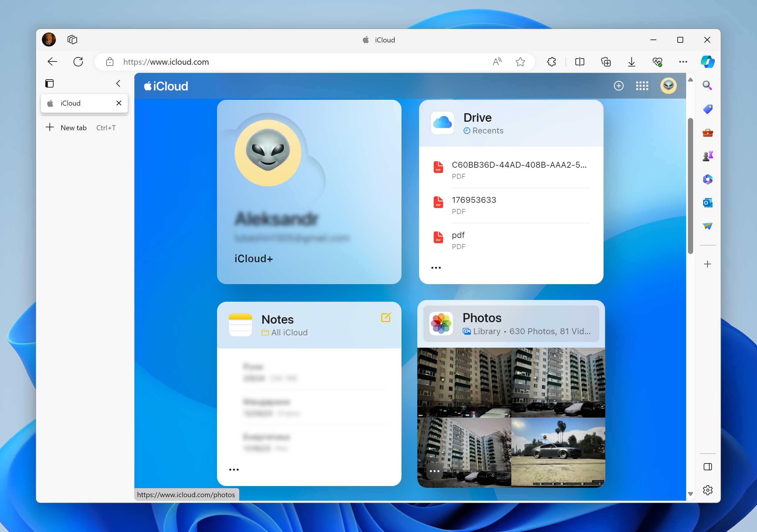Open Drive tile more options dots
Screen dimensions: 757x532
tap(436, 267)
